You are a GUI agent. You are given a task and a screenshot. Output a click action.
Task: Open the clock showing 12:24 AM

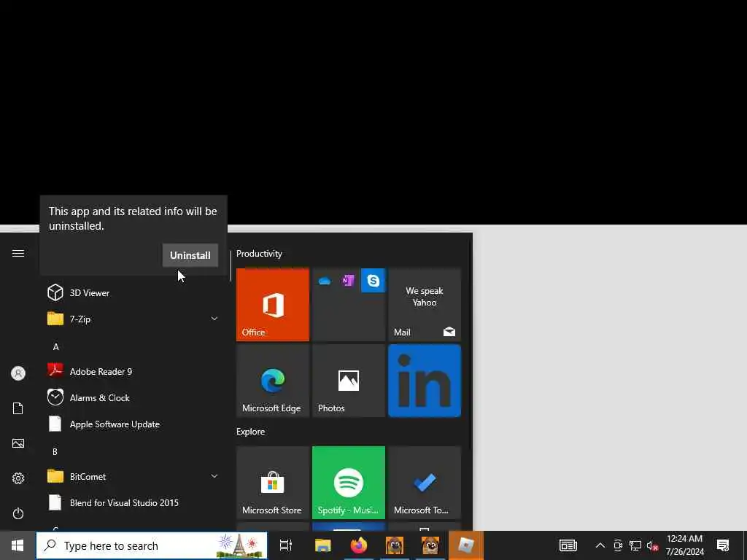(x=684, y=545)
